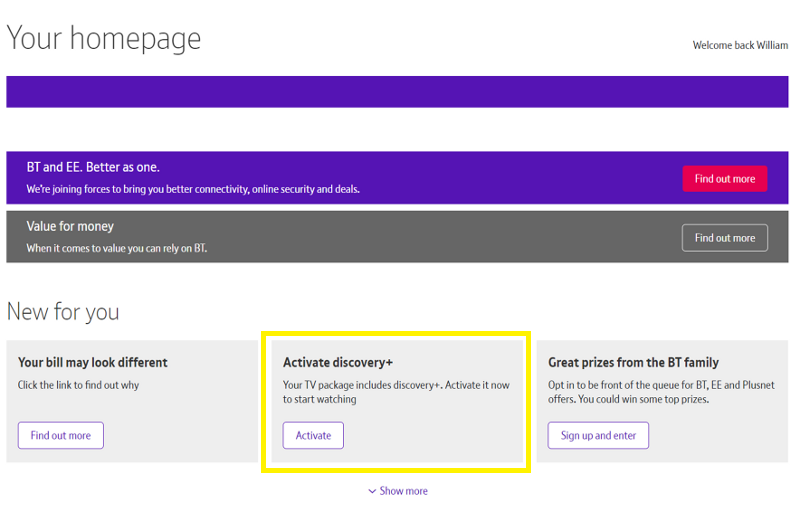
Task: Open the Your bill may look different card title
Action: pos(92,362)
